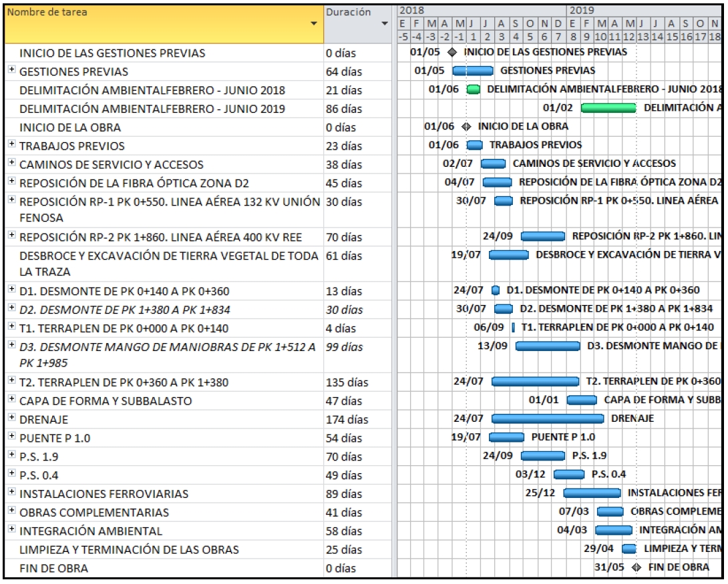Click the 01/02 start date label

coord(558,107)
